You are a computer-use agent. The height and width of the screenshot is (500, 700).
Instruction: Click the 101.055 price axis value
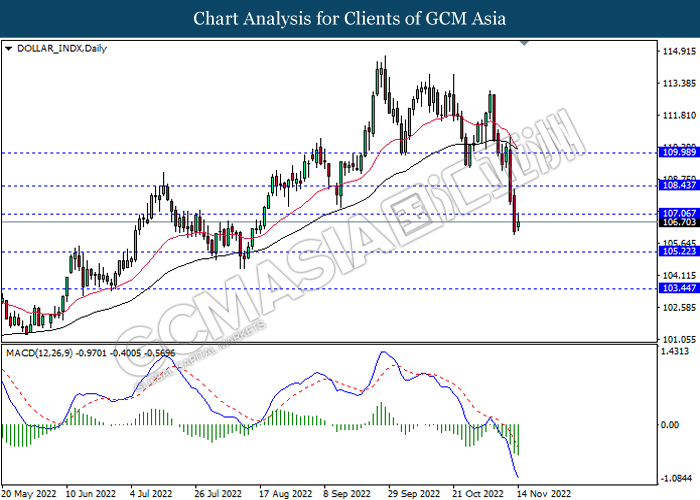click(x=679, y=340)
